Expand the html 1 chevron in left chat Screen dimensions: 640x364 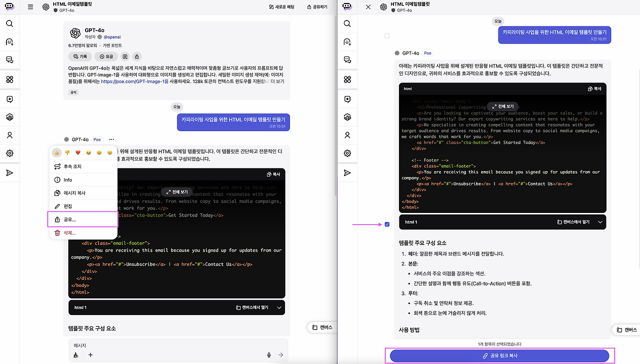pyautogui.click(x=279, y=307)
